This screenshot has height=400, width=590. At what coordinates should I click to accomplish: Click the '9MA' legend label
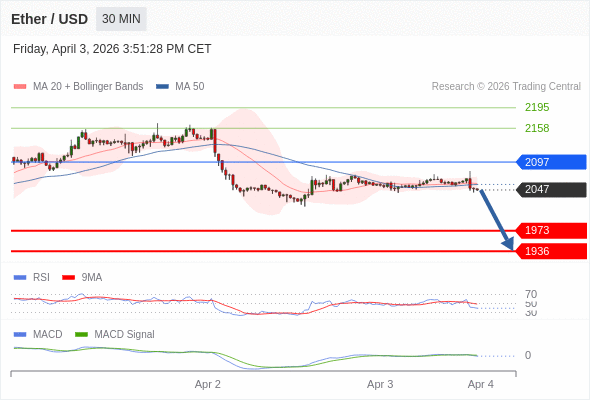tap(92, 278)
